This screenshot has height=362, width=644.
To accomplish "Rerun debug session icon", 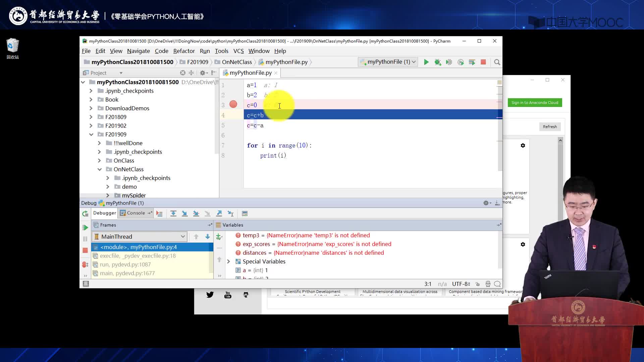I will [x=85, y=214].
